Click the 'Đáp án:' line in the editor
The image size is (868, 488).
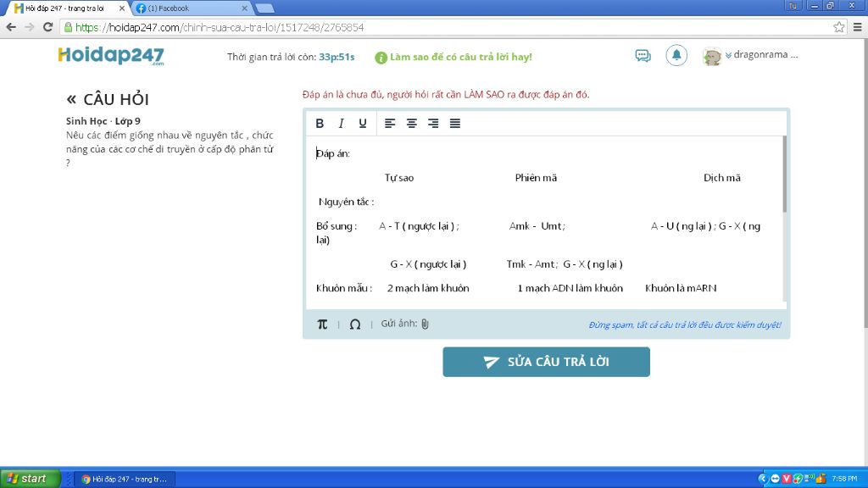[332, 153]
